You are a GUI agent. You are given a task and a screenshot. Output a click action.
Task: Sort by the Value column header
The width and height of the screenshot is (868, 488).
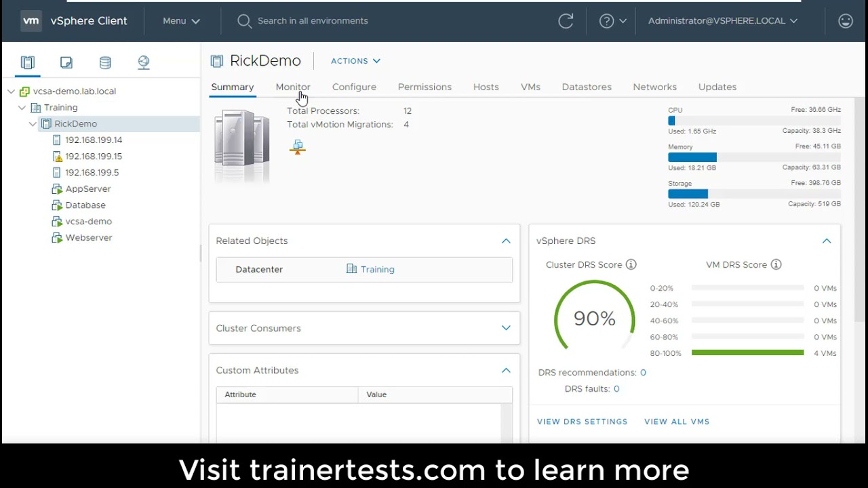pyautogui.click(x=435, y=394)
